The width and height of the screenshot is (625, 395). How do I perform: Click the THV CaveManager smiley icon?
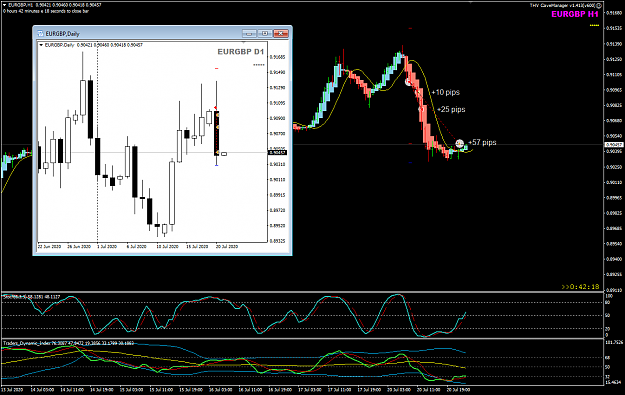[x=598, y=6]
